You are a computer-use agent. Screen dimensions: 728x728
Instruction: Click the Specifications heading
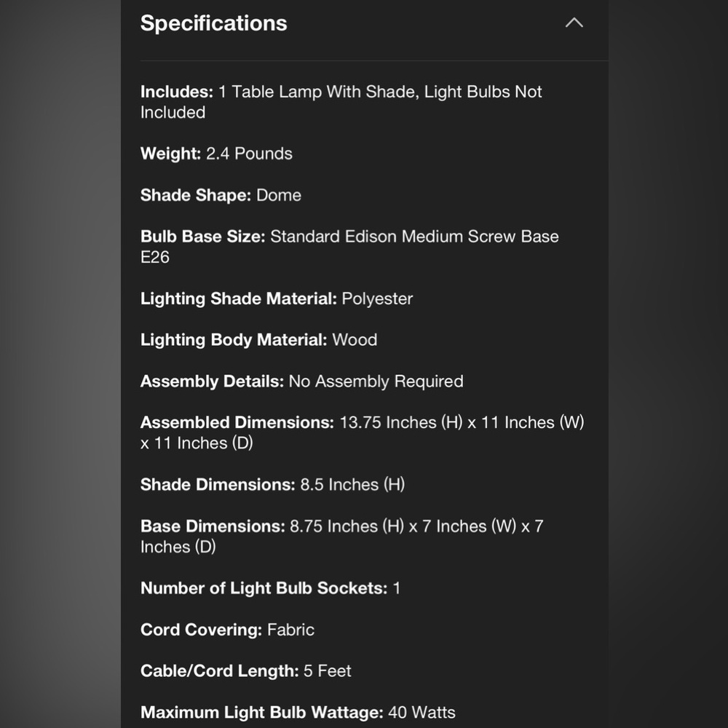pos(213,23)
